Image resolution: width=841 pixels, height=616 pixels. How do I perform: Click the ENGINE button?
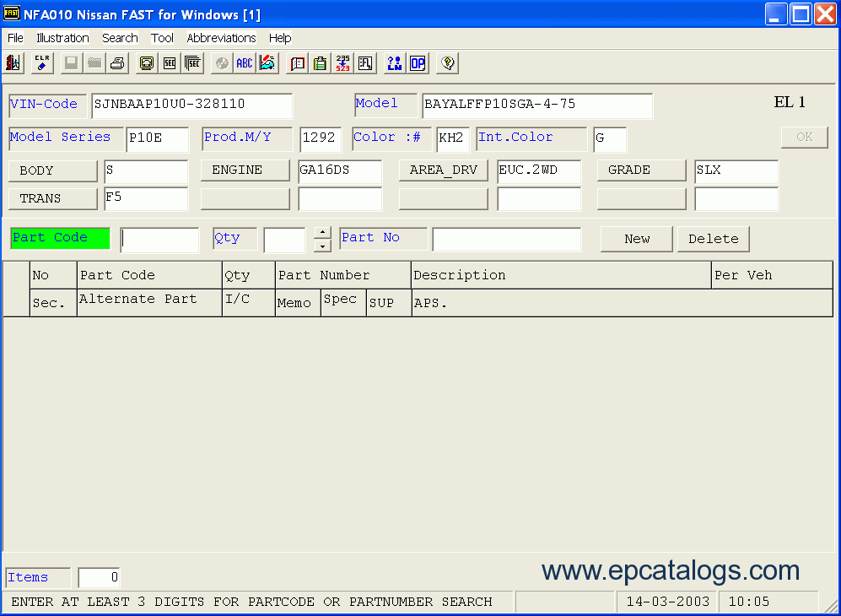tap(245, 170)
